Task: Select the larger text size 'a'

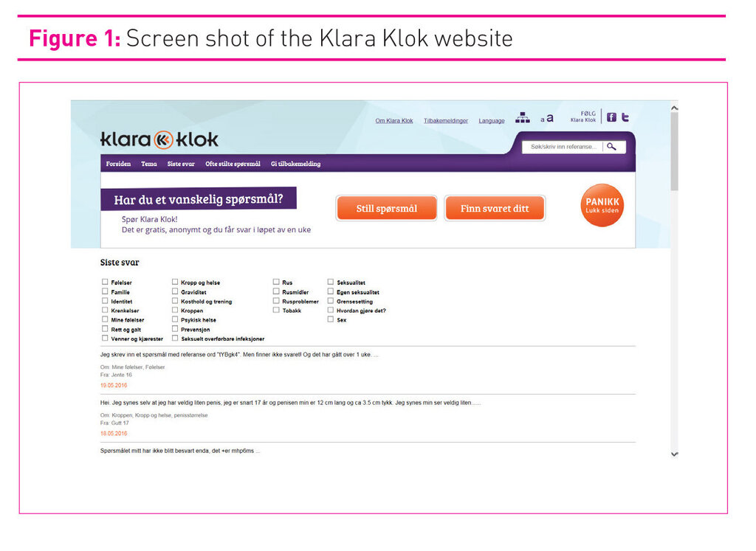Action: pos(550,118)
